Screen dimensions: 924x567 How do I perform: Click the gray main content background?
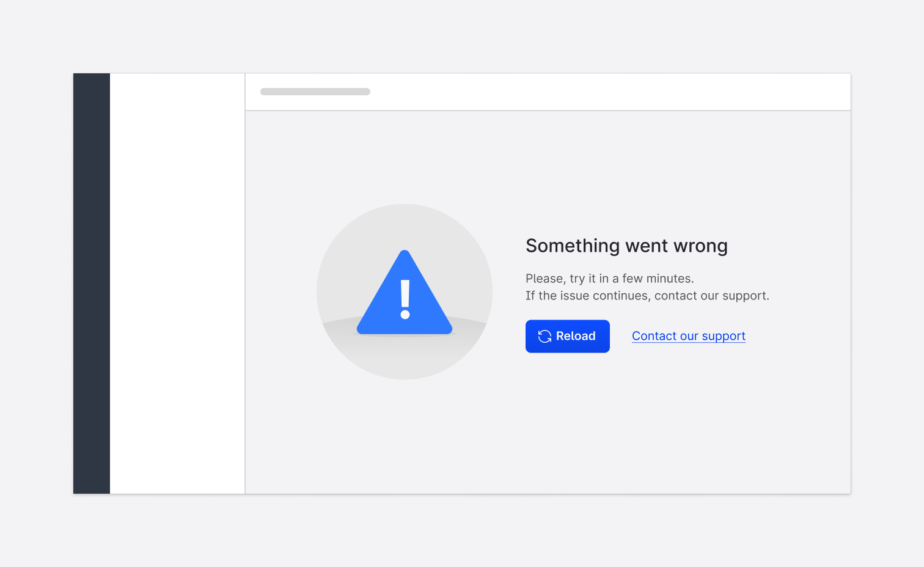pyautogui.click(x=672, y=428)
